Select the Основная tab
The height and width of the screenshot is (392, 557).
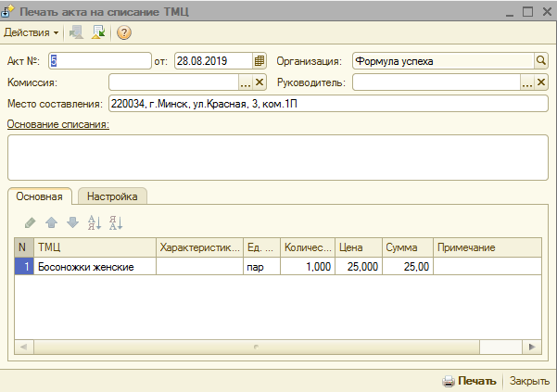click(x=40, y=196)
